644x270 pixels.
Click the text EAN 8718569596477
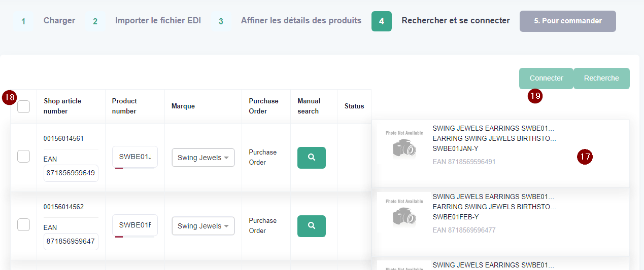click(464, 230)
